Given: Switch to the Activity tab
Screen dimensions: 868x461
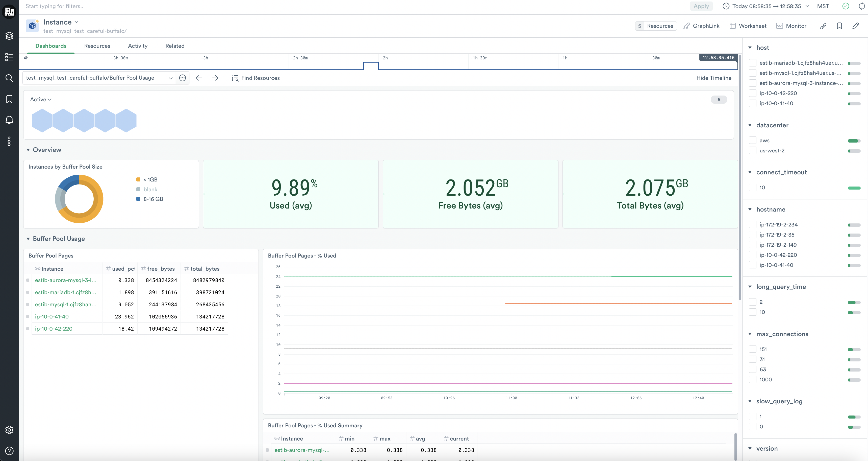Looking at the screenshot, I should (x=138, y=46).
